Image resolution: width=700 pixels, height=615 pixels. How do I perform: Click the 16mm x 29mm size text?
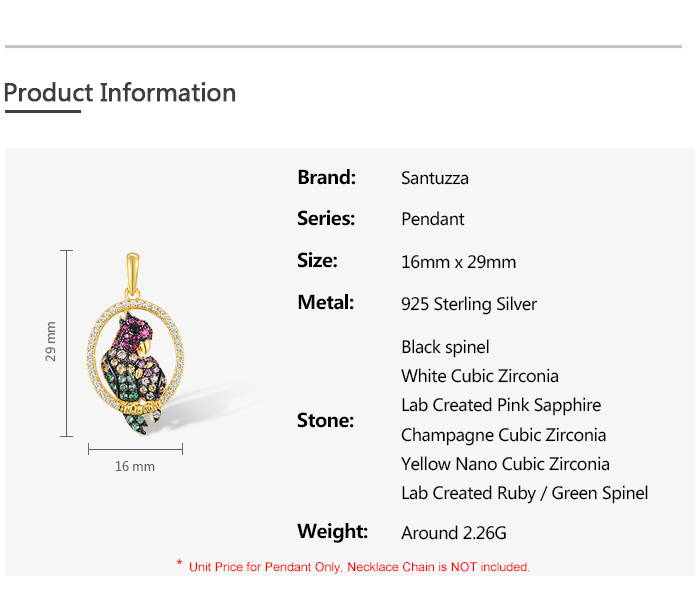click(459, 262)
